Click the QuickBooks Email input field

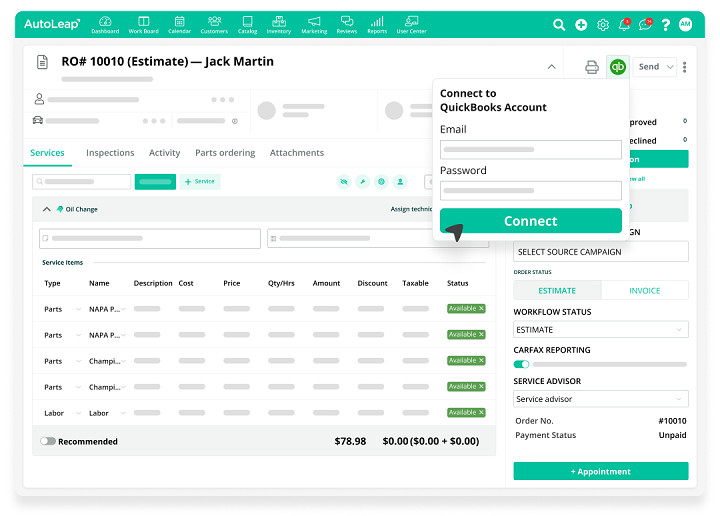[x=530, y=149]
